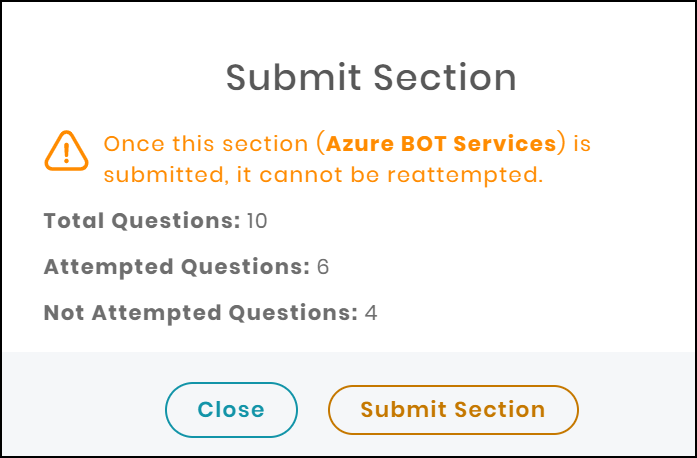Click the bold Azure BOT Services text
This screenshot has width=697, height=458.
point(441,144)
